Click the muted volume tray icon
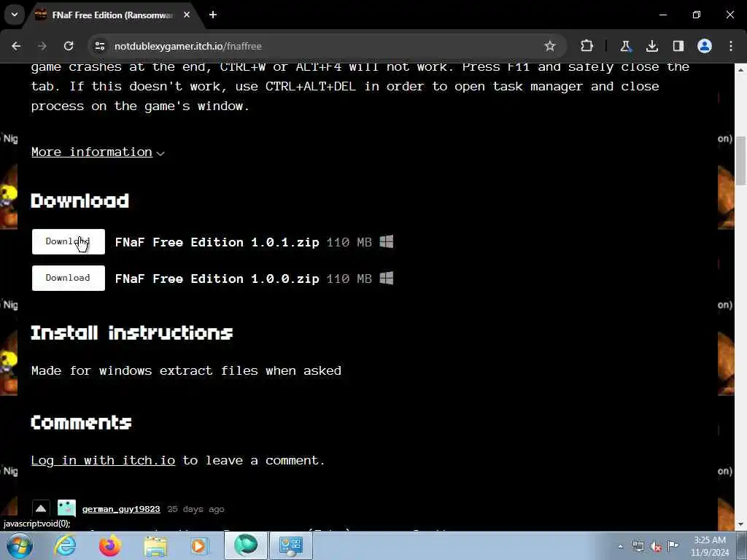The image size is (747, 560). pyautogui.click(x=656, y=546)
